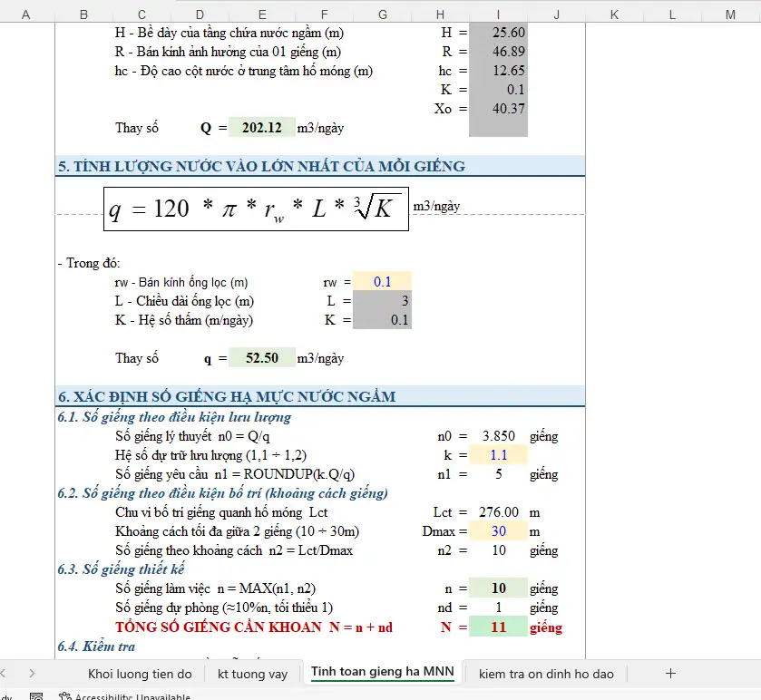This screenshot has width=761, height=700.
Task: Select section 6 heading XÁC ĐỊNH SỐ GIẾNG
Action: click(x=227, y=397)
